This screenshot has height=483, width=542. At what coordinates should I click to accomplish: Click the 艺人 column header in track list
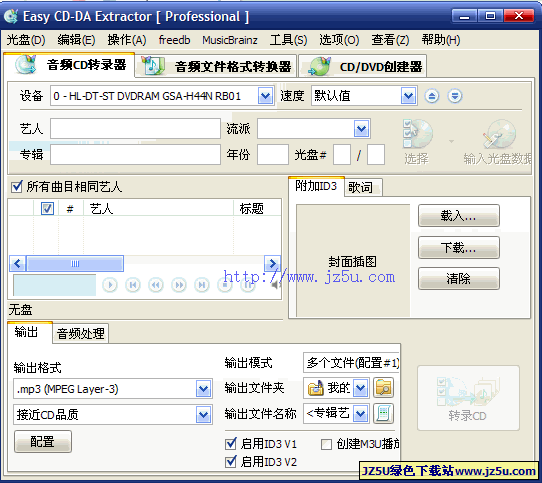(158, 208)
